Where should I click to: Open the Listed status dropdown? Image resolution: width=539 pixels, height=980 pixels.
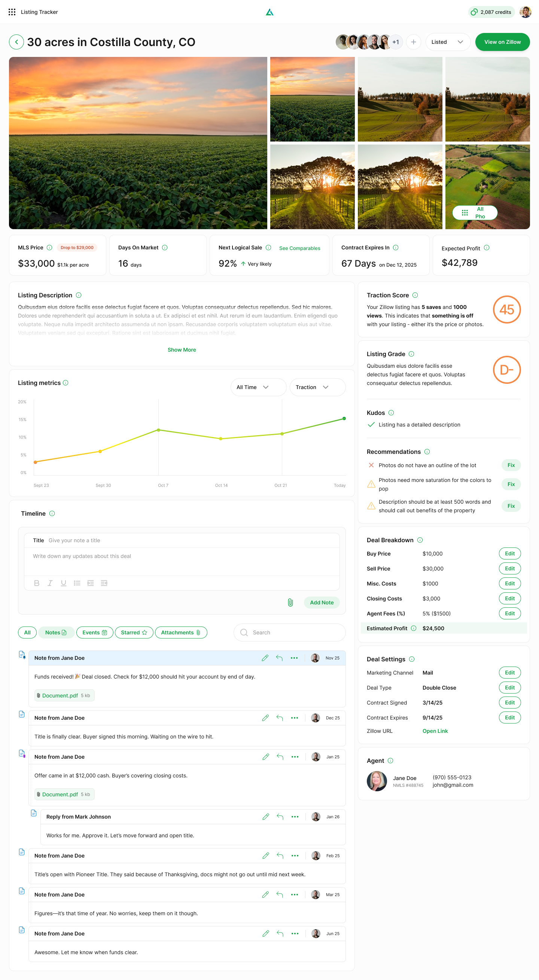coord(448,42)
